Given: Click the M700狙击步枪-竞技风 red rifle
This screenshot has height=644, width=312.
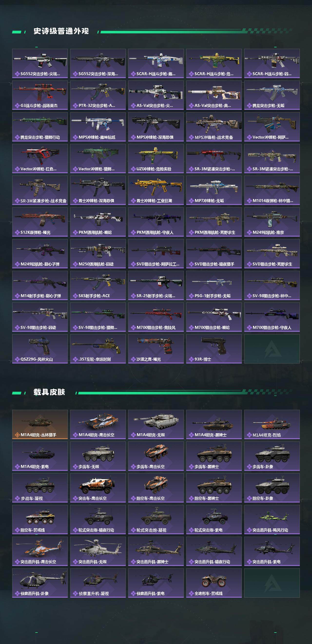Looking at the screenshot, I should point(156,317).
